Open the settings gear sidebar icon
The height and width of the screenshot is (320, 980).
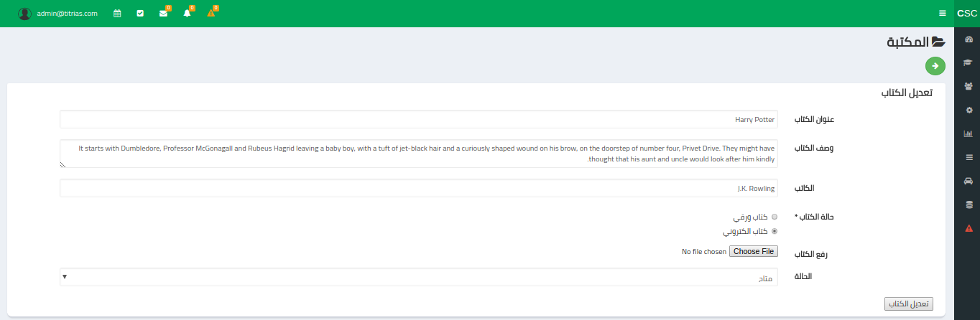(x=969, y=110)
